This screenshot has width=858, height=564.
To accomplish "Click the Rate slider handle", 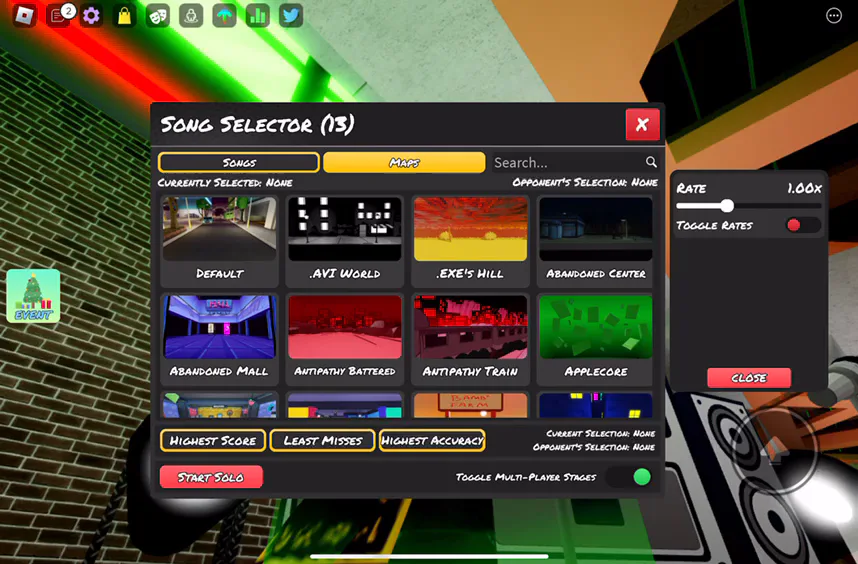I will tap(727, 206).
